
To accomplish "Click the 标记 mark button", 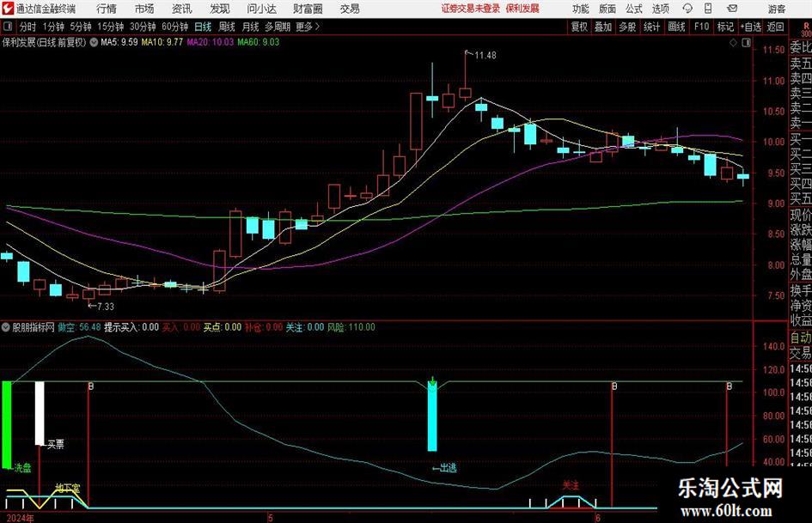I will coord(725,27).
